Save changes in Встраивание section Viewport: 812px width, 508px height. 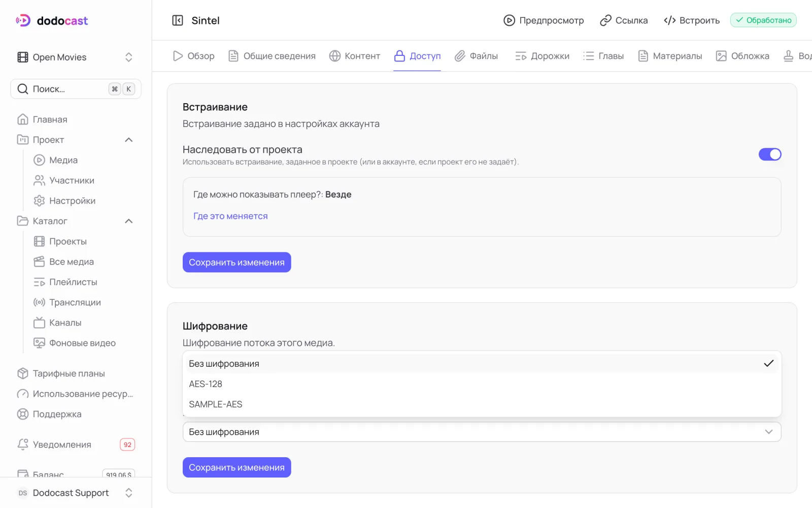point(237,262)
